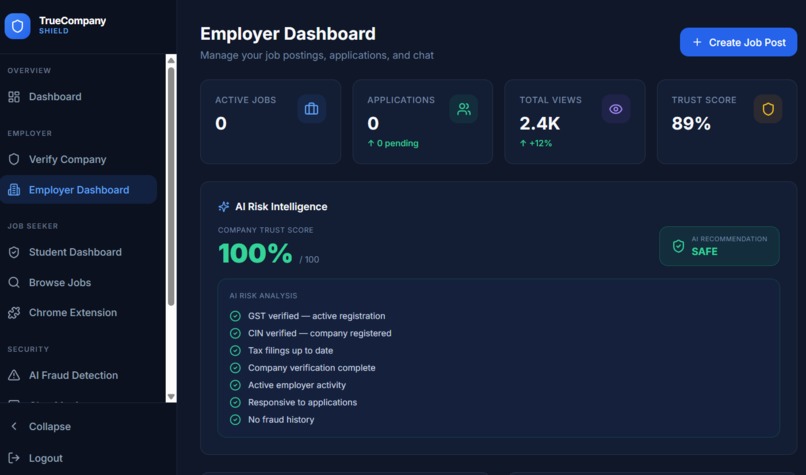Click the Dashboard grid icon in sidebar
Image resolution: width=806 pixels, height=475 pixels.
click(x=14, y=97)
